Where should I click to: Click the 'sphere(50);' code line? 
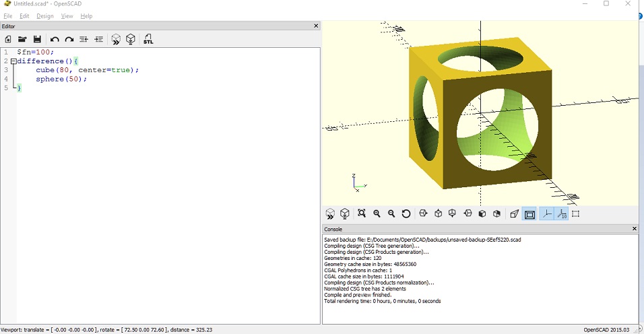click(x=61, y=79)
